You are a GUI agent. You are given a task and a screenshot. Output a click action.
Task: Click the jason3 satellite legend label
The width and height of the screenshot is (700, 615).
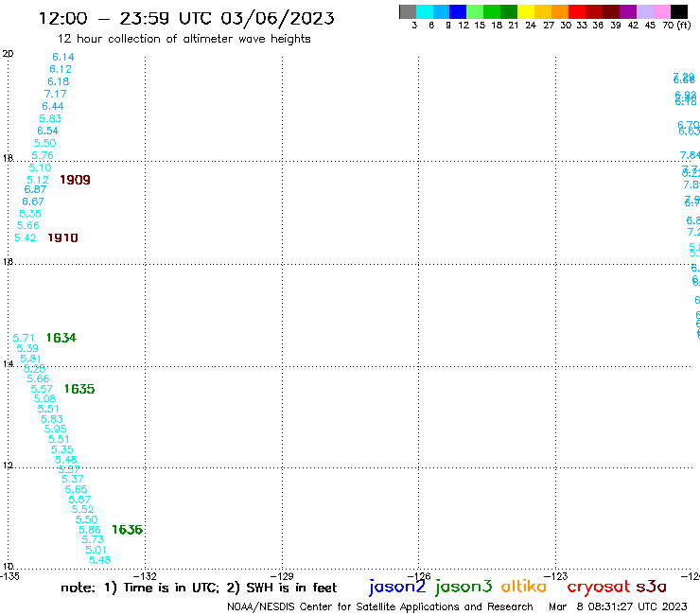point(464,587)
